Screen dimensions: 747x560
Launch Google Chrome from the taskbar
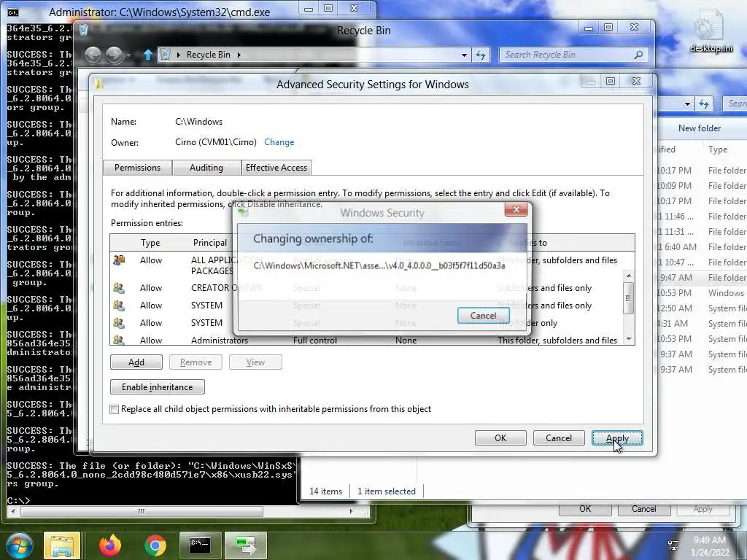coord(155,545)
